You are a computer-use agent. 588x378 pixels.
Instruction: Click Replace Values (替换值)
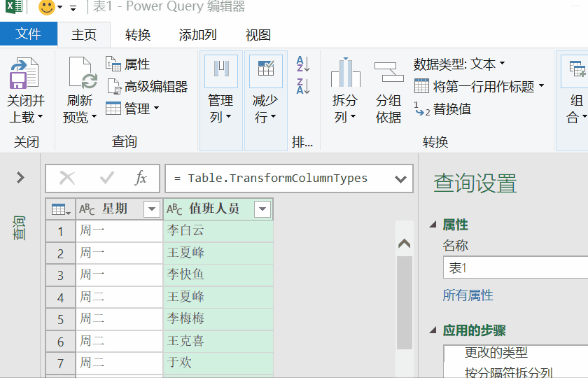point(442,109)
